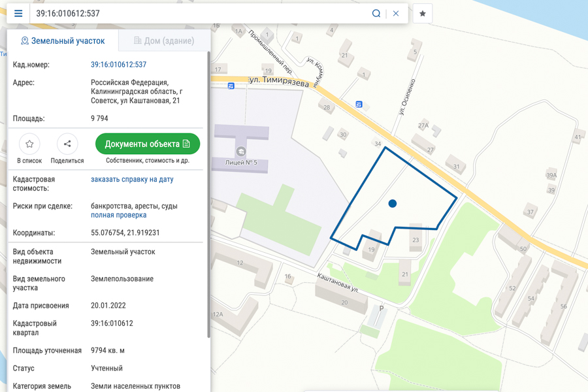Click the Поделиться share icon
The height and width of the screenshot is (392, 588).
coord(67,144)
